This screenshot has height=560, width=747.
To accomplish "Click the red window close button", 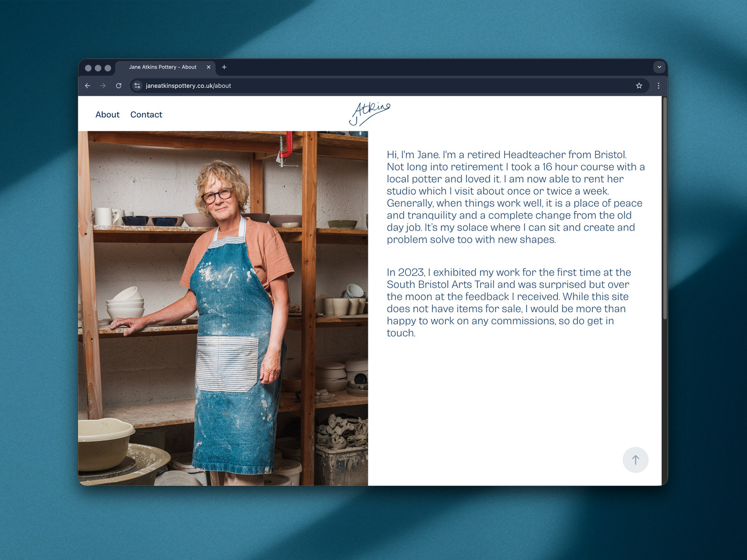I will click(88, 68).
